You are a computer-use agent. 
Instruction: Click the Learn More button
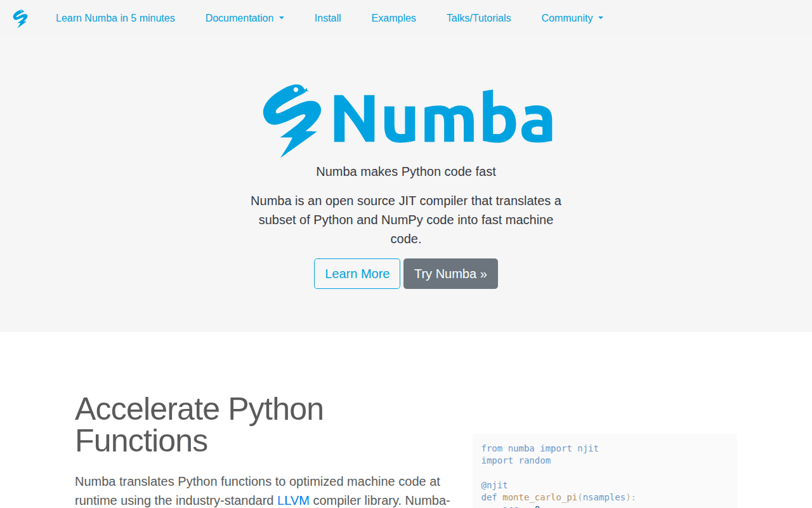tap(357, 274)
